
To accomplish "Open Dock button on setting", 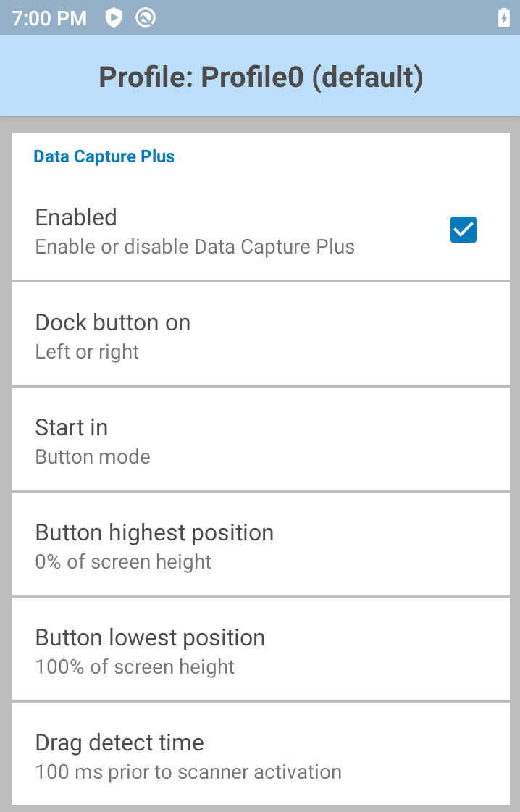I will [261, 334].
